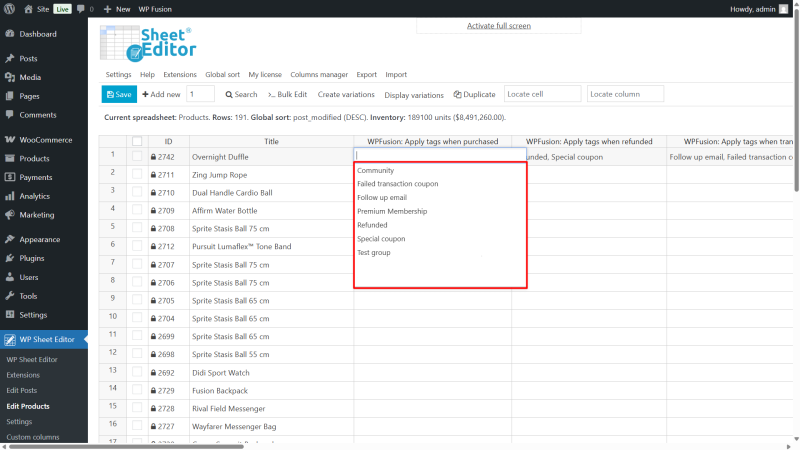Toggle the select-all rows checkbox in header

(x=137, y=141)
